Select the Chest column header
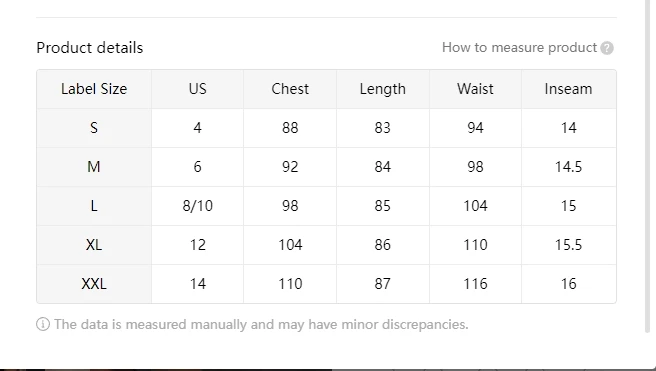 point(290,89)
